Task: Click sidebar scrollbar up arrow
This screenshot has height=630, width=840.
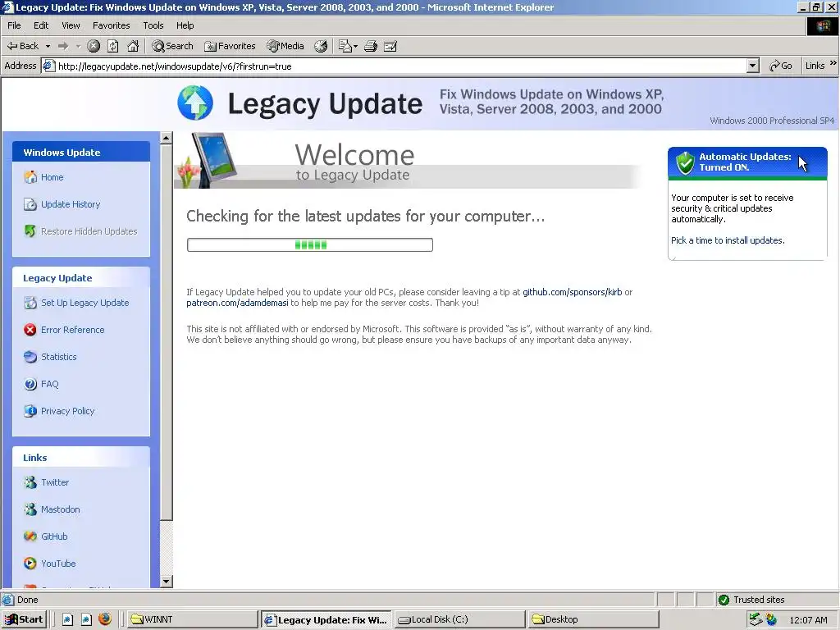Action: pyautogui.click(x=166, y=138)
